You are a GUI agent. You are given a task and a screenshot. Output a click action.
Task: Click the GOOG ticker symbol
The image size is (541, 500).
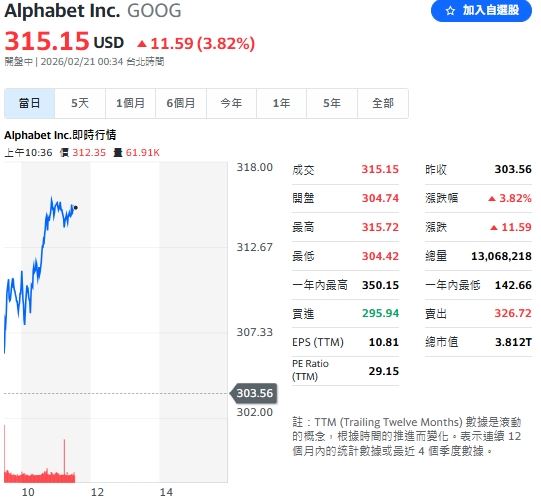click(154, 11)
